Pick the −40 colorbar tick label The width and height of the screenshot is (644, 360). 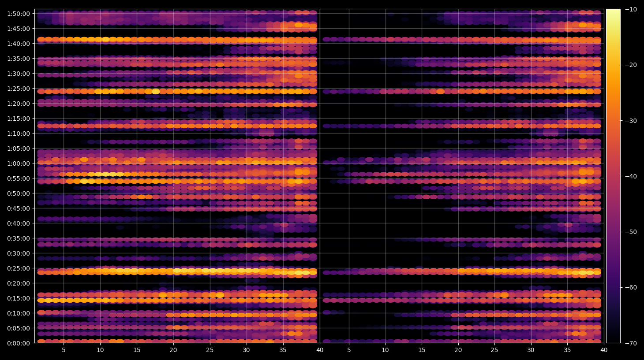[631, 176]
